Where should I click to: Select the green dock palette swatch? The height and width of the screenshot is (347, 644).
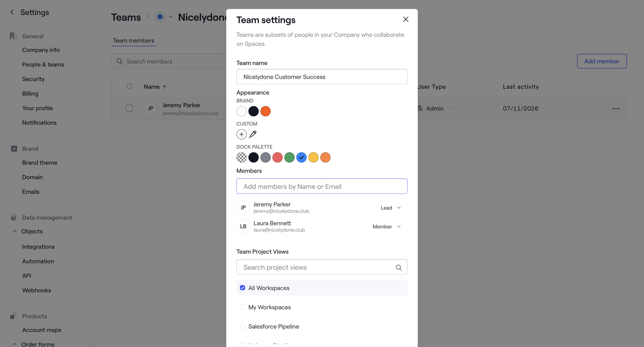click(x=289, y=157)
